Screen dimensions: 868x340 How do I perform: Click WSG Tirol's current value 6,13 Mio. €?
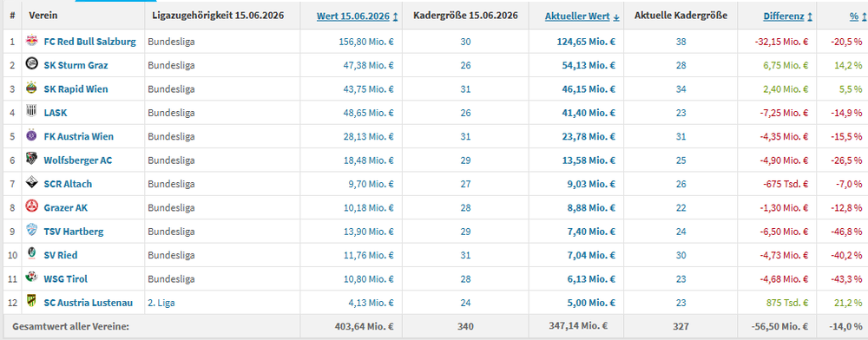point(592,279)
